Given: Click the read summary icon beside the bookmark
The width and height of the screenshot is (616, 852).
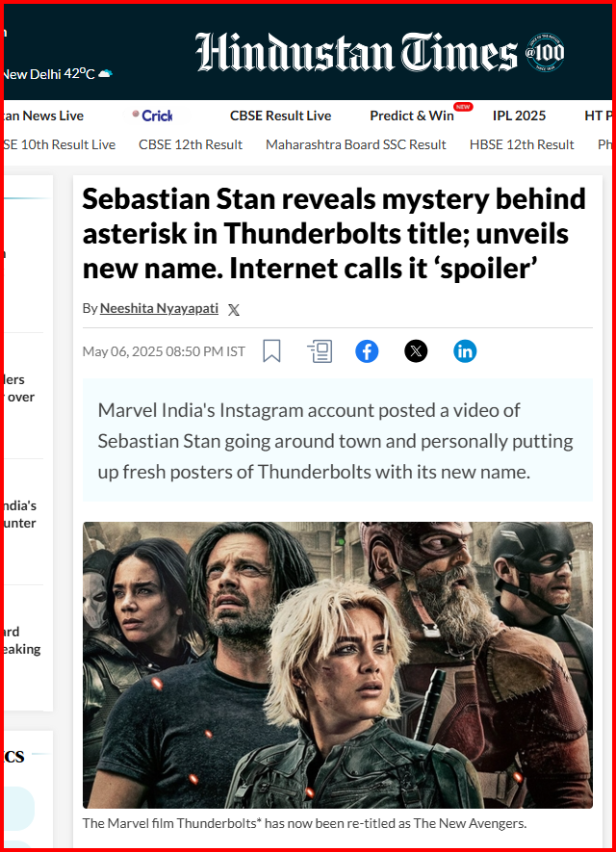Looking at the screenshot, I should tap(320, 351).
